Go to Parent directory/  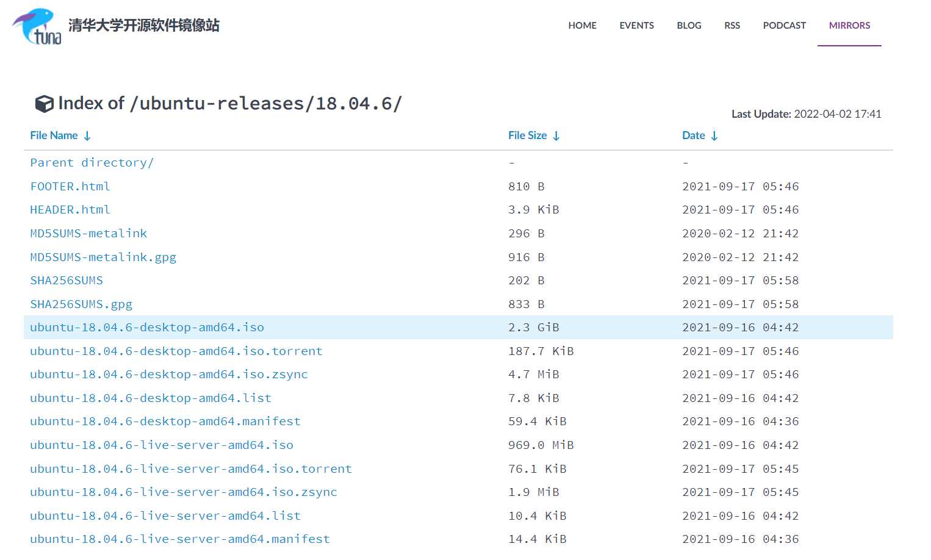point(92,163)
